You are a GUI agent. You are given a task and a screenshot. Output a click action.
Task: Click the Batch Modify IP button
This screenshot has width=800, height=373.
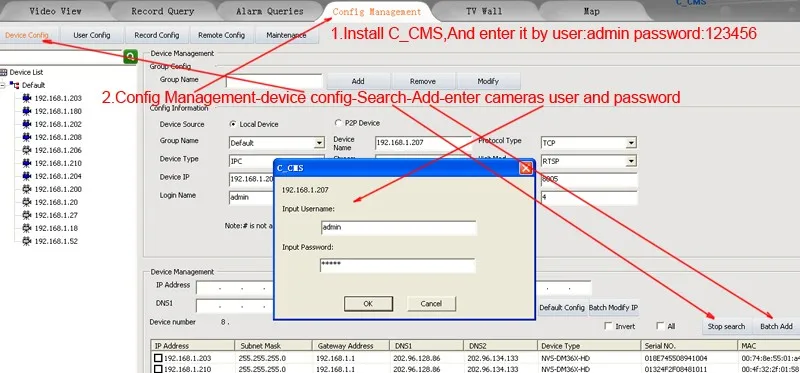613,308
